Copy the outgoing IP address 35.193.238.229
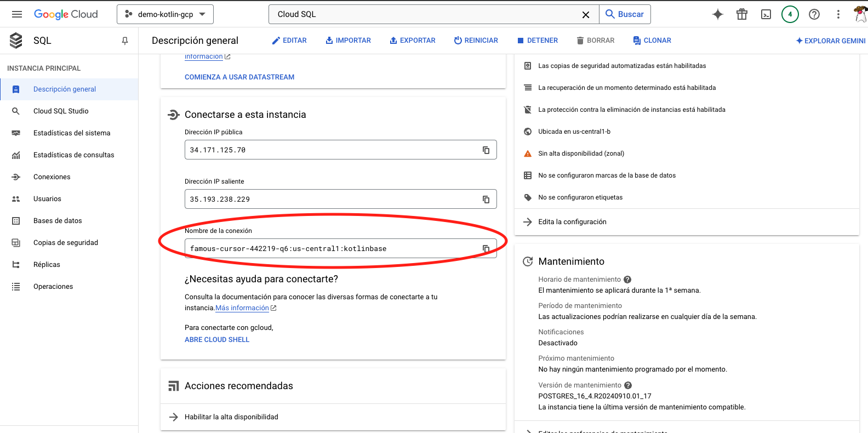The width and height of the screenshot is (868, 433). pyautogui.click(x=486, y=200)
